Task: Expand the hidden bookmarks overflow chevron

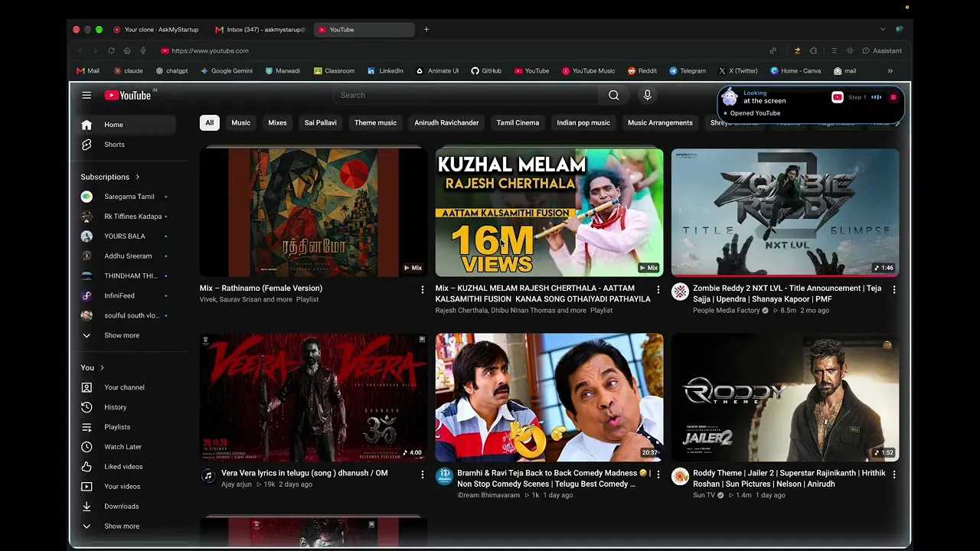Action: click(890, 71)
